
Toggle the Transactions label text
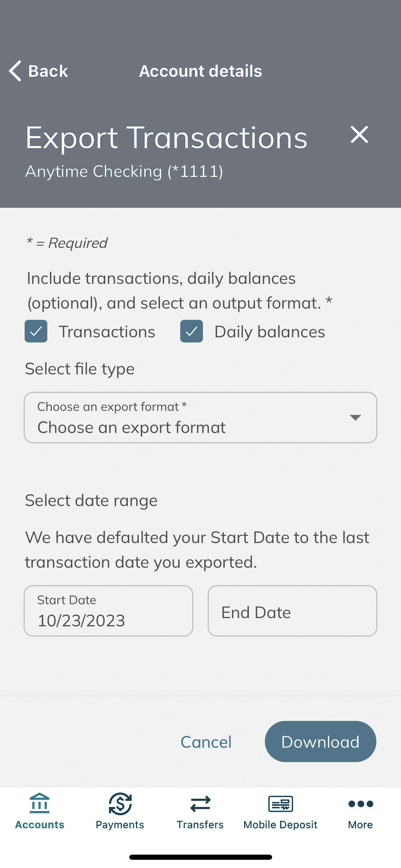pyautogui.click(x=107, y=332)
